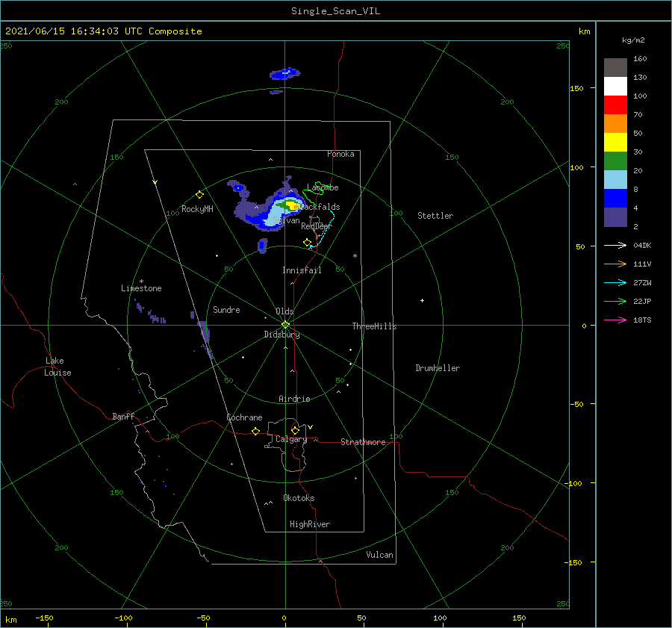Click the 04DK legend label
The image size is (672, 628).
point(642,246)
